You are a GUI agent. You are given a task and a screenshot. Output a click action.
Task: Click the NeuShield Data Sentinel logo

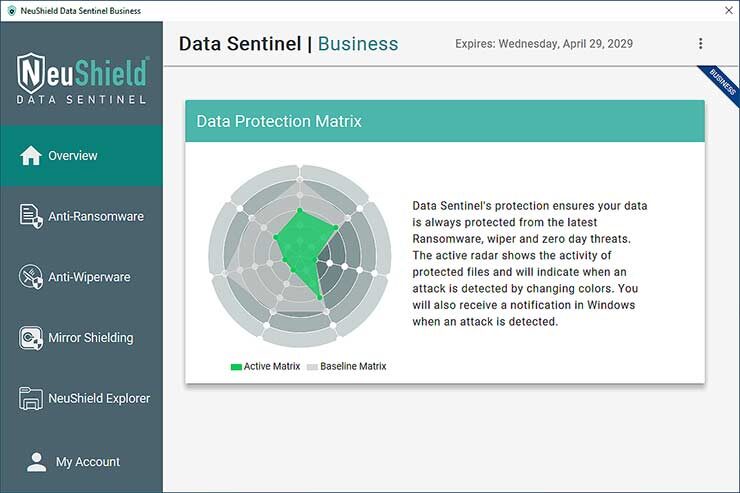point(82,78)
